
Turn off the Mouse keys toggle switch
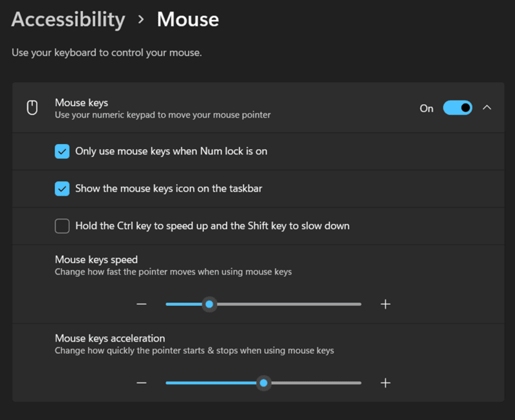tap(458, 108)
